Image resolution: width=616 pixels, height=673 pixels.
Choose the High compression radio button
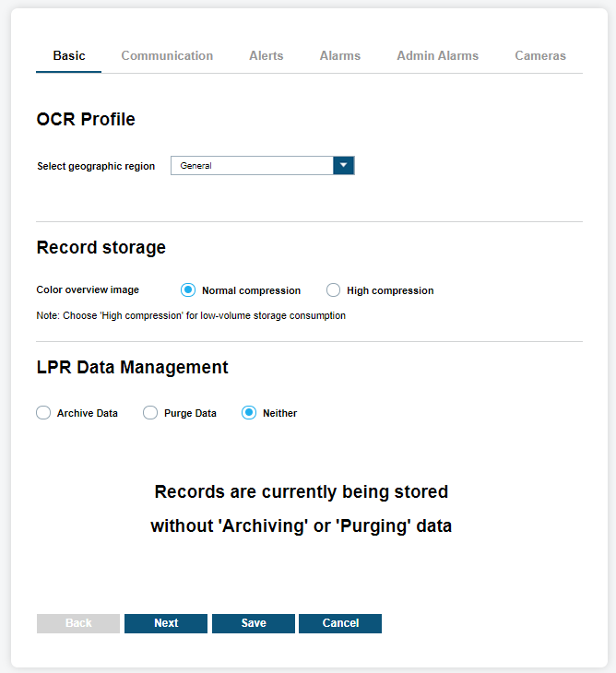(x=334, y=290)
